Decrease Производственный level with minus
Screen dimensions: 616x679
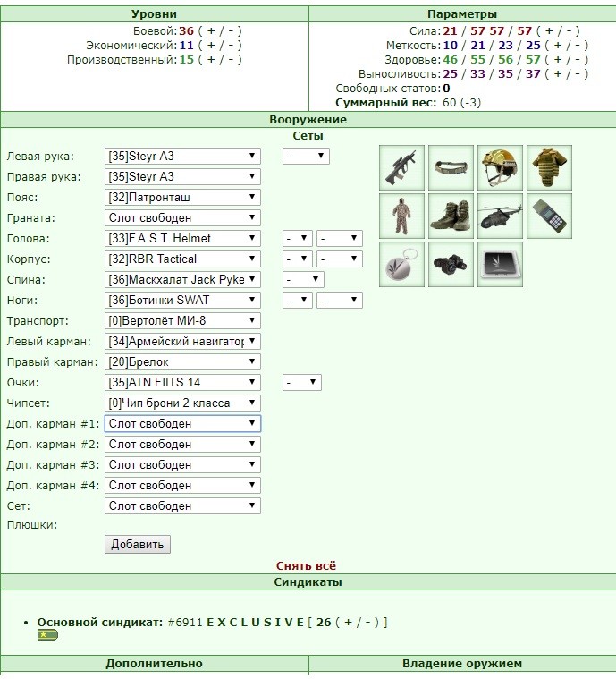click(x=231, y=60)
